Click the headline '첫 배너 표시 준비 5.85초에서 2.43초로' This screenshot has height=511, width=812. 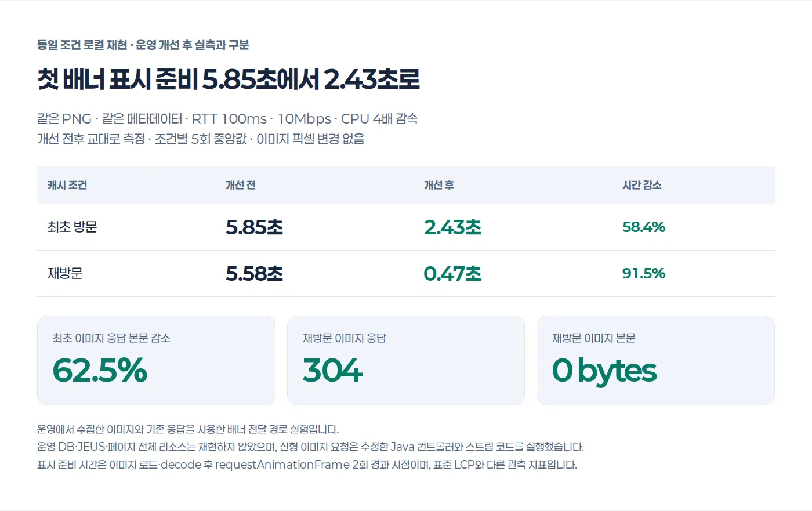(229, 79)
